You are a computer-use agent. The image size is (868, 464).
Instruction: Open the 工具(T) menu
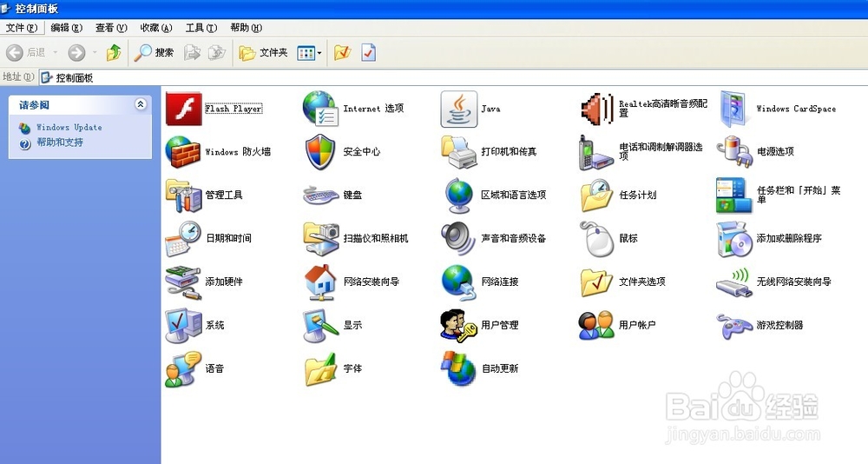pyautogui.click(x=201, y=28)
